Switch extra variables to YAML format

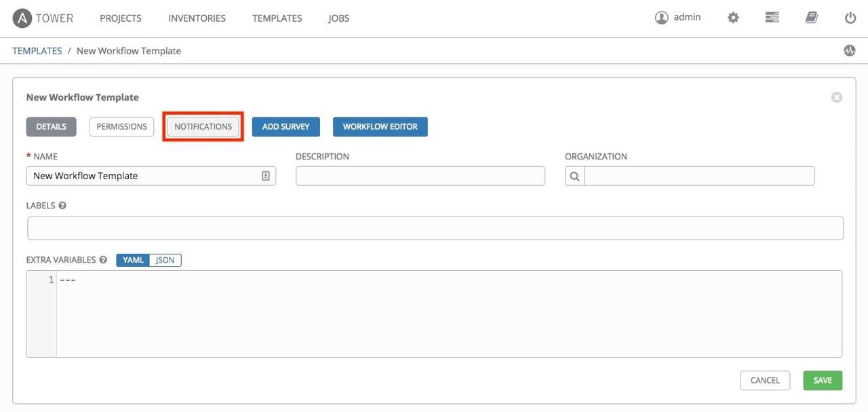132,259
